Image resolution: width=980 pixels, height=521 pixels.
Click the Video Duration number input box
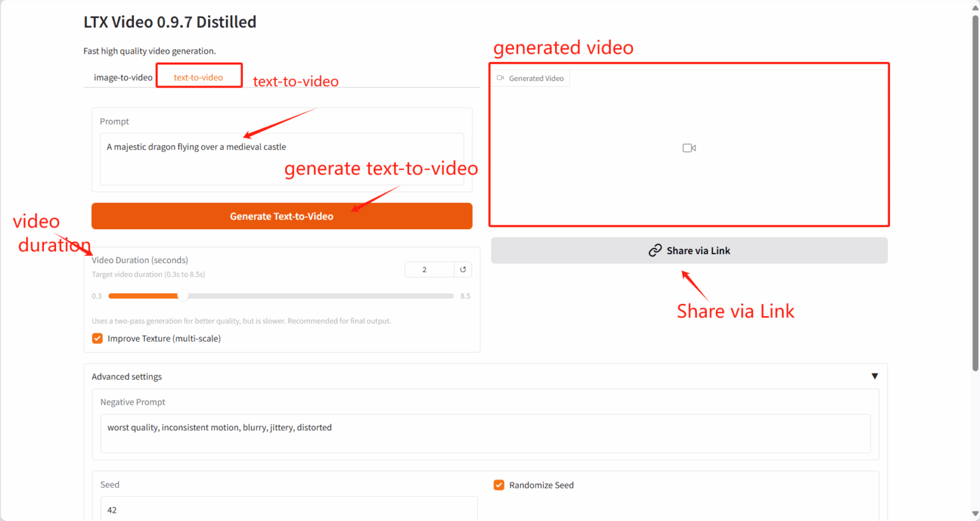point(429,269)
